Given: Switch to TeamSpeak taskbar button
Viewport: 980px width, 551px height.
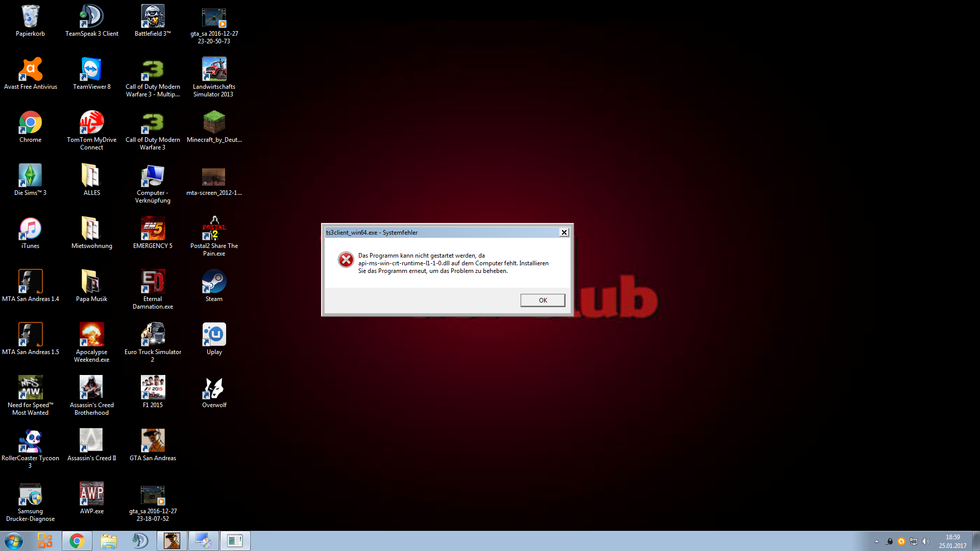Looking at the screenshot, I should click(x=140, y=541).
